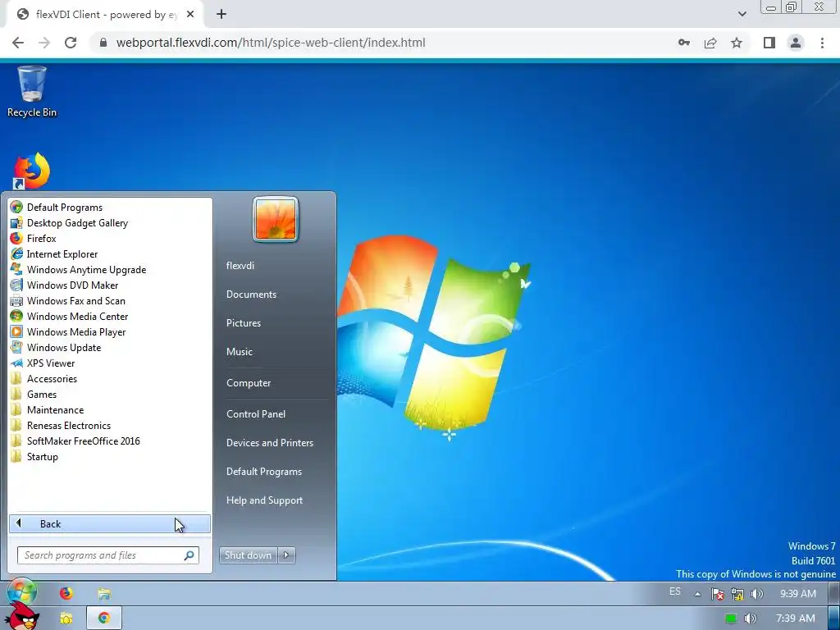Open the Shut down options arrow
This screenshot has height=630, width=840.
coord(286,555)
